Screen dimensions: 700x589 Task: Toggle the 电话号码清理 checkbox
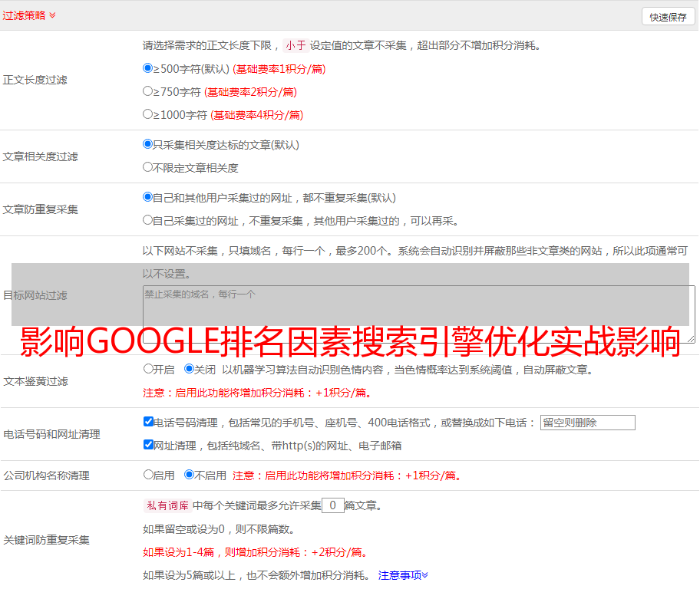click(148, 422)
